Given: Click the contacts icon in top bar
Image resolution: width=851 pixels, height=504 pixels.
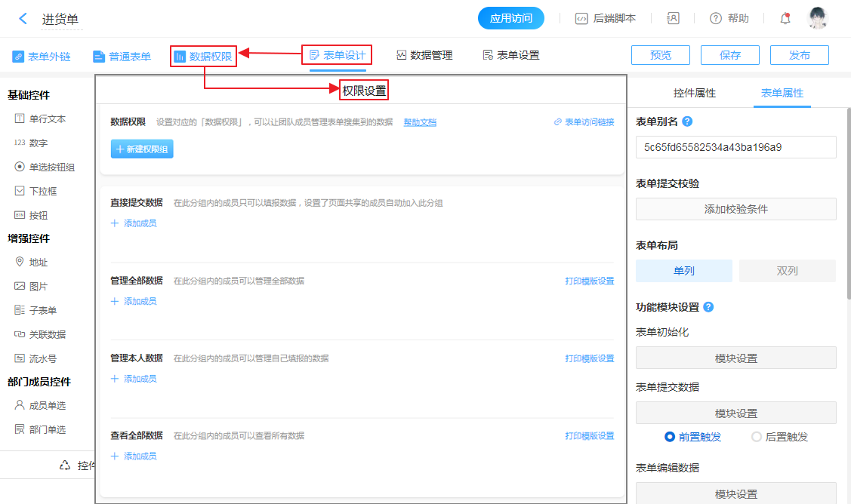Looking at the screenshot, I should [673, 19].
